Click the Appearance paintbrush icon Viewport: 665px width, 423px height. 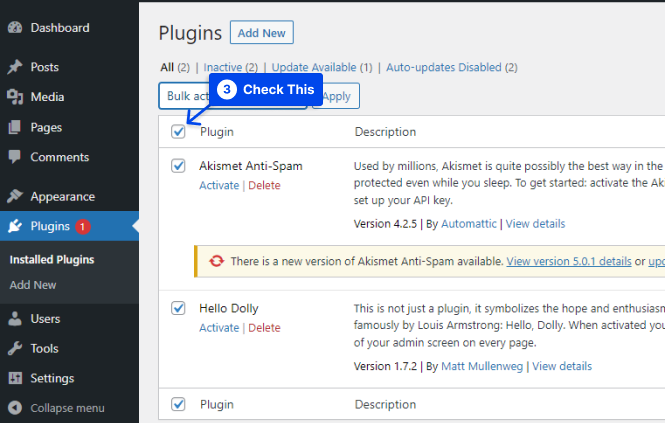pos(15,197)
